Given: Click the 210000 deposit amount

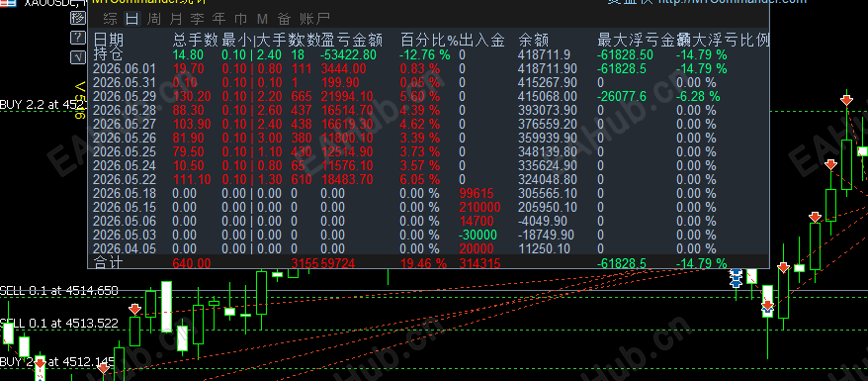Looking at the screenshot, I should click(x=479, y=207).
